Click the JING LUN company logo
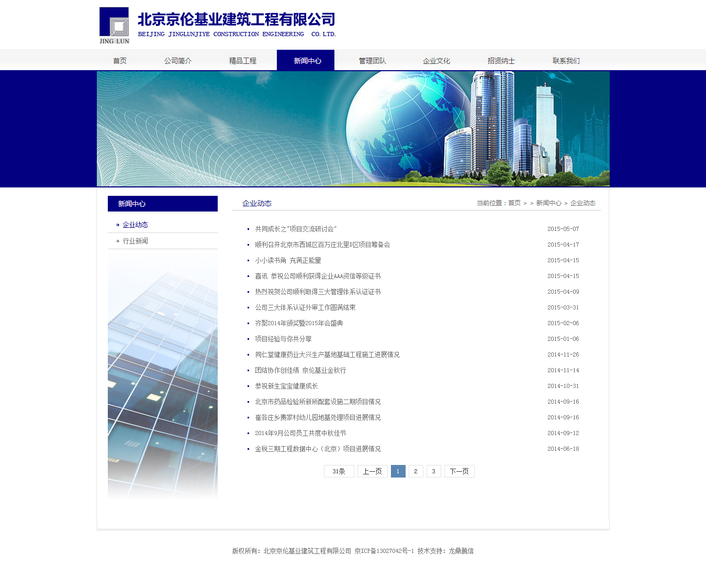This screenshot has width=706, height=588. (x=113, y=25)
